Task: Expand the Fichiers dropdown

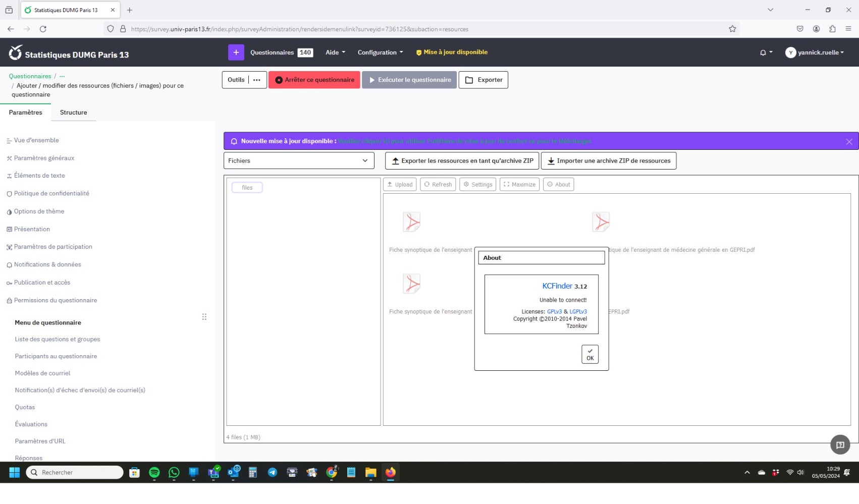Action: [x=299, y=161]
